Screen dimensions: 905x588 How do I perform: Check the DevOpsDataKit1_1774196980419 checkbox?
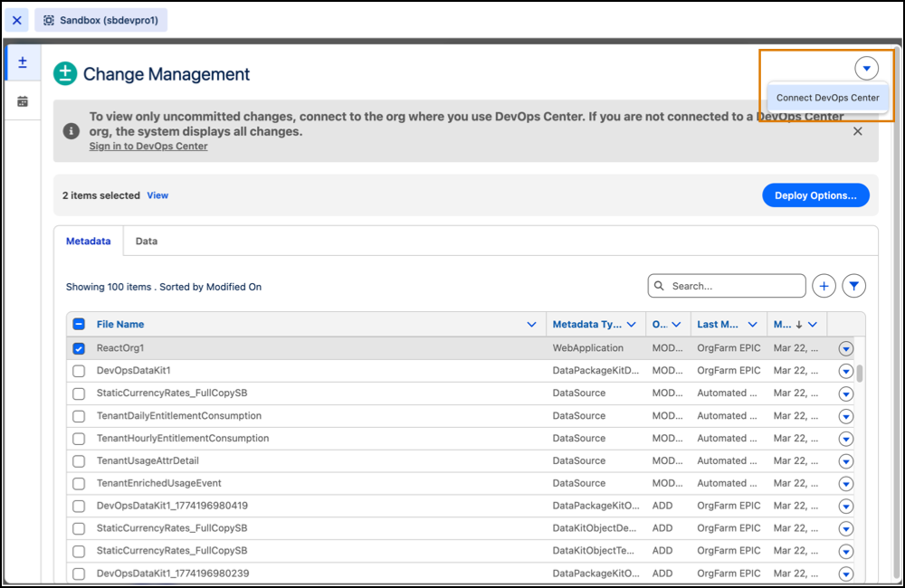point(79,506)
